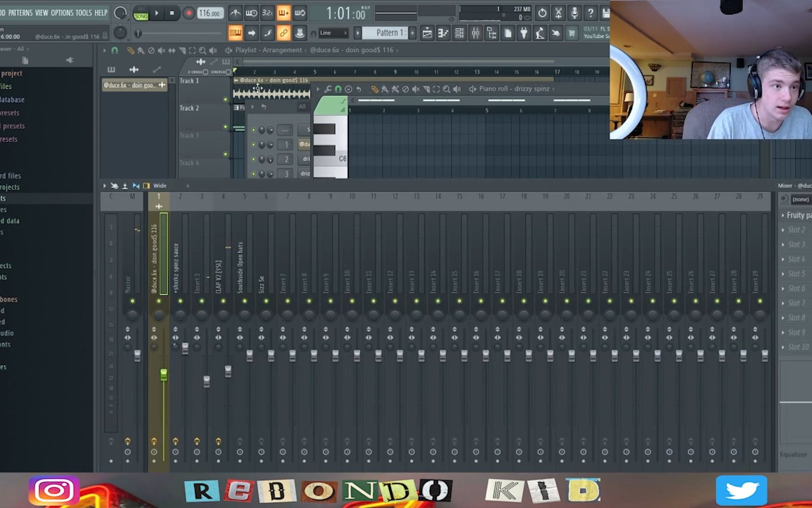Mute channel 3 in the channel rack
Image resolution: width=812 pixels, height=508 pixels.
pos(254,174)
